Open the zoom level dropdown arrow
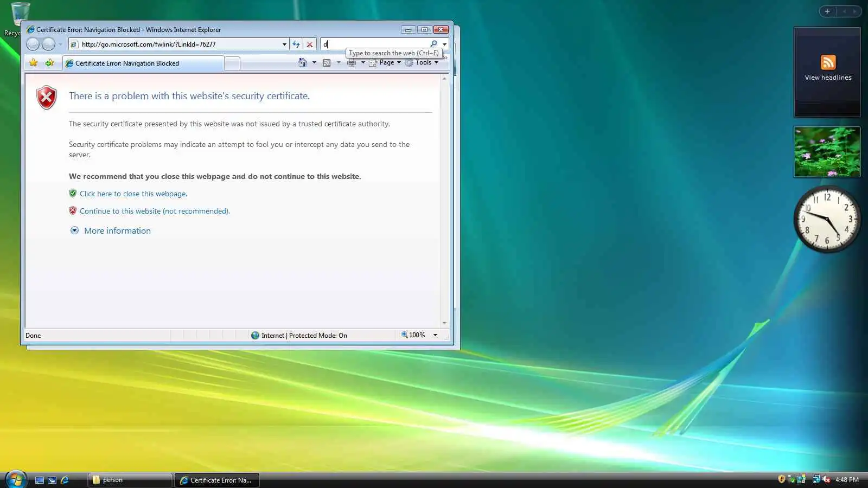This screenshot has height=488, width=868. (435, 335)
